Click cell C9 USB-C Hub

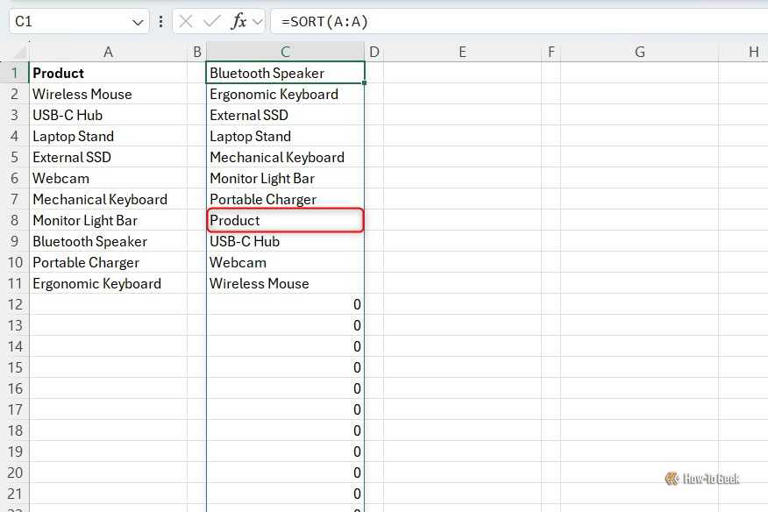click(x=286, y=242)
